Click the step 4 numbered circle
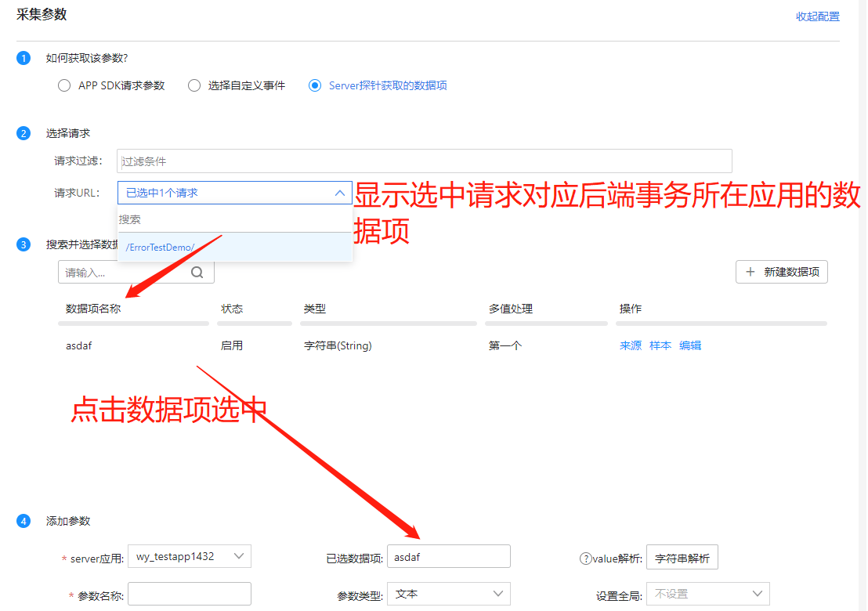 (x=24, y=521)
